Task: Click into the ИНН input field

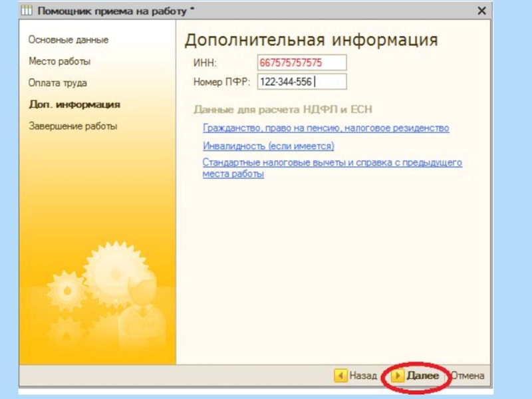Action: point(303,63)
